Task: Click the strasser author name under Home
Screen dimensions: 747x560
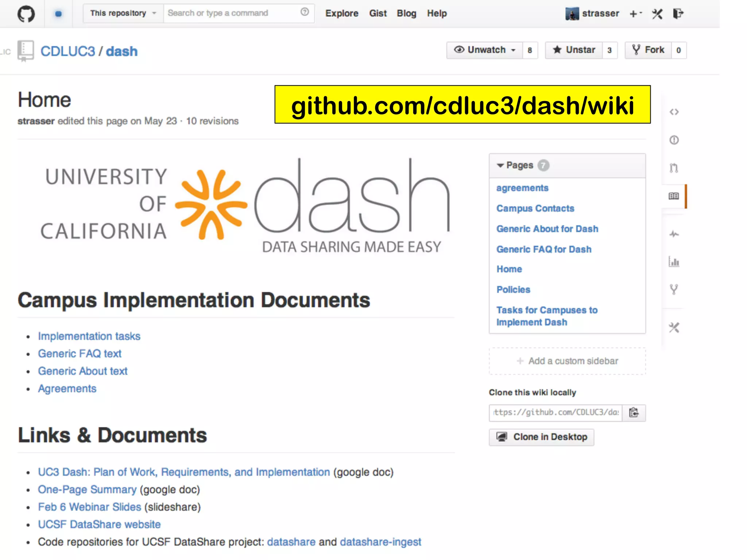Action: click(36, 121)
